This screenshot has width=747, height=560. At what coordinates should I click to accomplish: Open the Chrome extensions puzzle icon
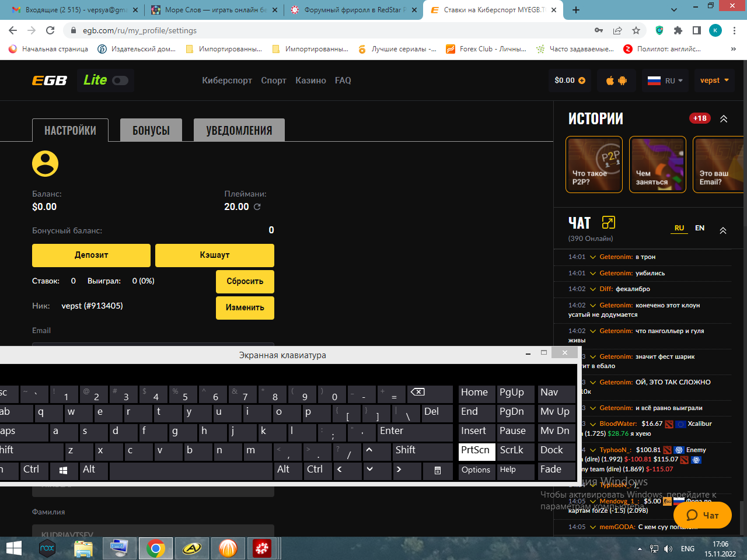point(678,30)
